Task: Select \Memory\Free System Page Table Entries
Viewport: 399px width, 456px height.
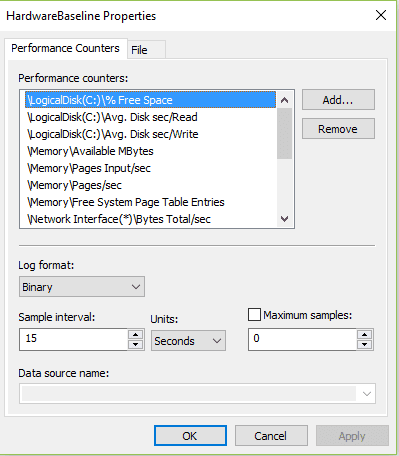Action: [150, 202]
